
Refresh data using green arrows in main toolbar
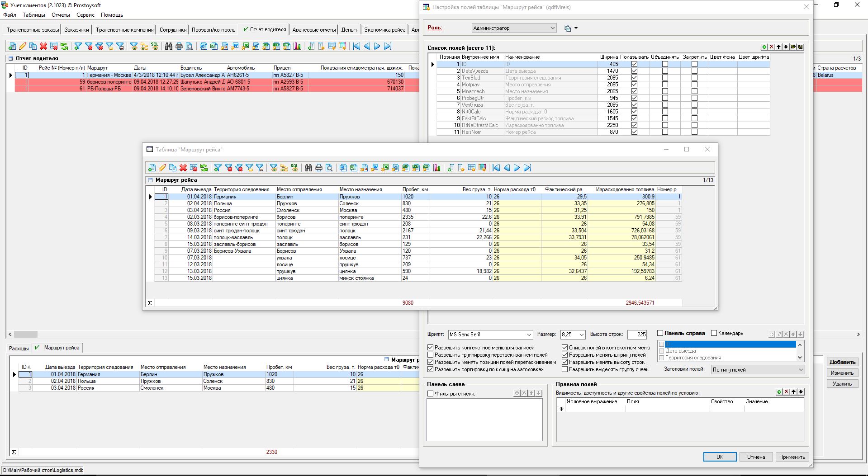coord(64,46)
